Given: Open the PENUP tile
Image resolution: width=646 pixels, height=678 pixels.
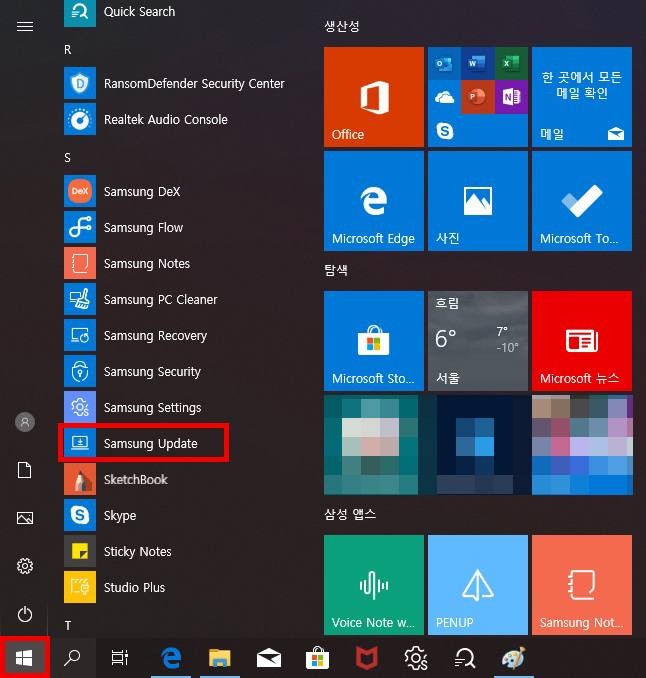Looking at the screenshot, I should pos(478,585).
